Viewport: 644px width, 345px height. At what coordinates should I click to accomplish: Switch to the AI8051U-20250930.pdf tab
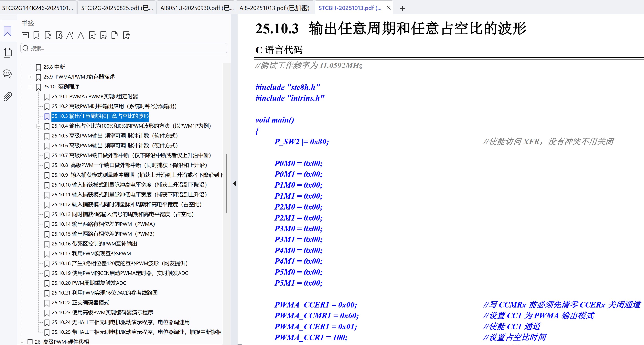pos(196,8)
